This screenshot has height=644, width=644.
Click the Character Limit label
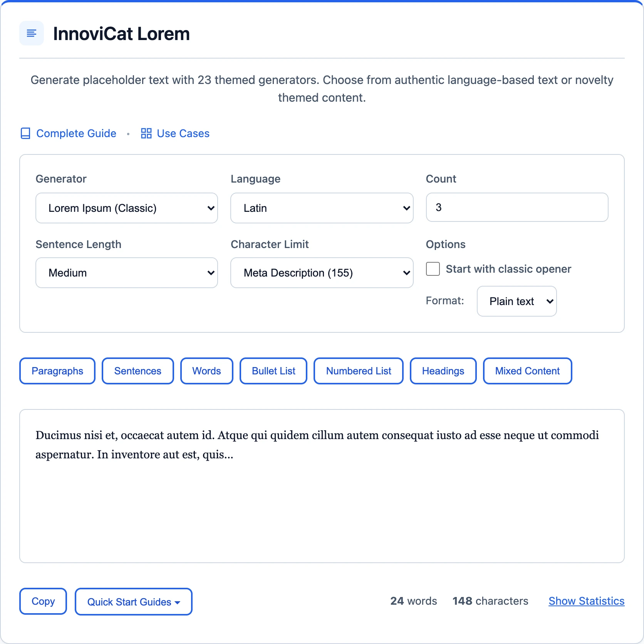pyautogui.click(x=270, y=244)
